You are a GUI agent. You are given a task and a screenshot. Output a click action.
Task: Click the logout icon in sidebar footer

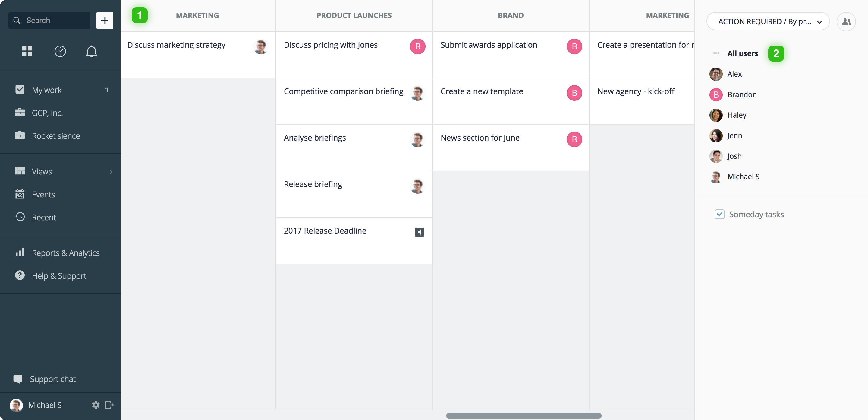[109, 405]
